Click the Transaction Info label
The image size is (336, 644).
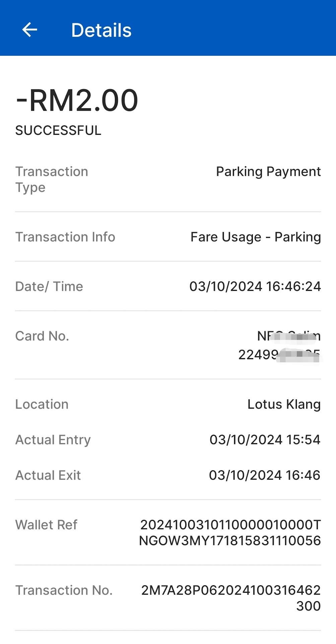(65, 237)
